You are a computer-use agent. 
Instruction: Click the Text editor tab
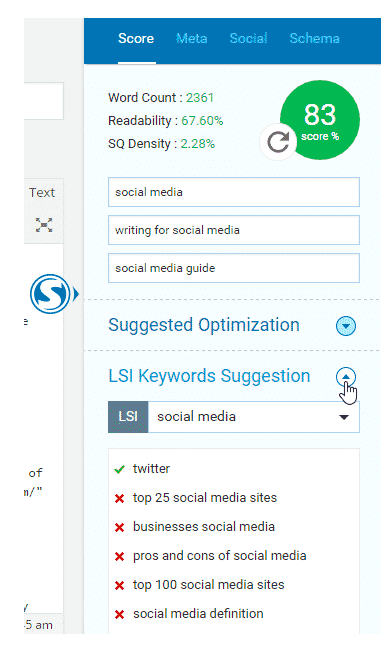[x=42, y=193]
